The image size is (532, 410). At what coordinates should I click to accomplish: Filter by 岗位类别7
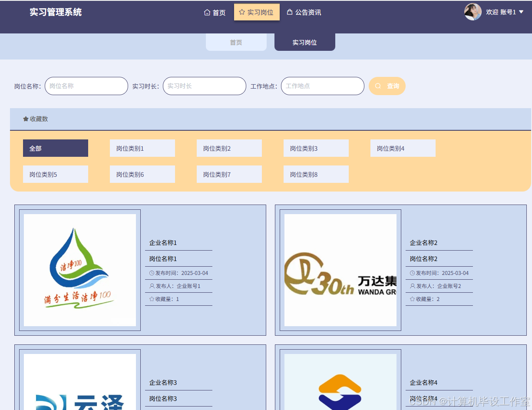(229, 174)
